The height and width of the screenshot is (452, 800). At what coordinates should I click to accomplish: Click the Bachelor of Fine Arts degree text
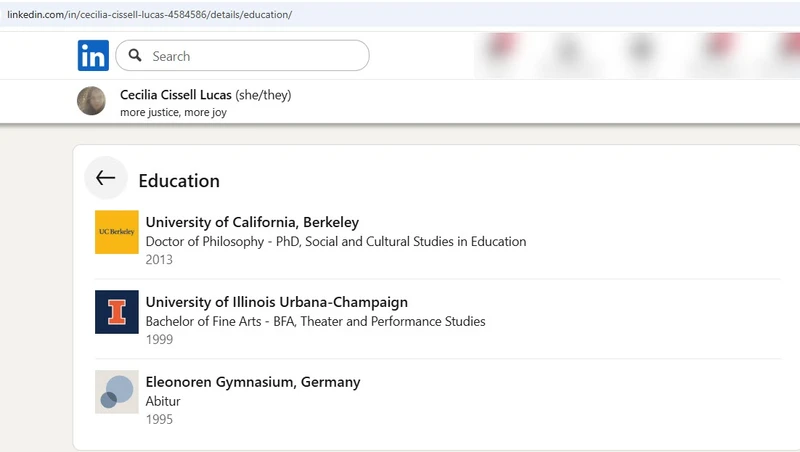pyautogui.click(x=315, y=321)
